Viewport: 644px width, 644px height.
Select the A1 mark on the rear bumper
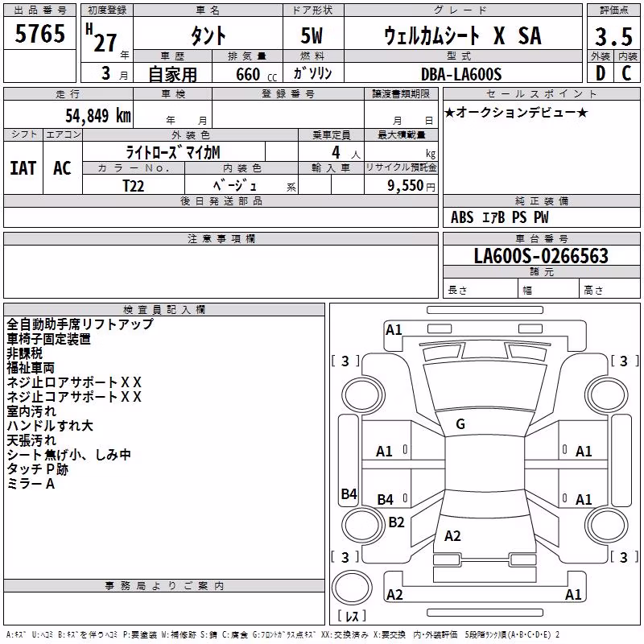tap(573, 594)
